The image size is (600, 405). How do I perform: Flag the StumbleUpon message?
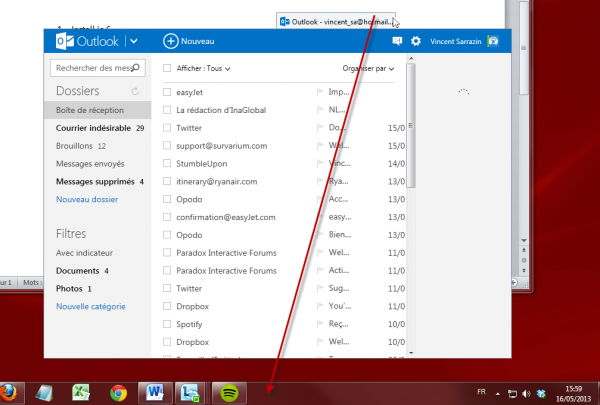click(x=320, y=163)
